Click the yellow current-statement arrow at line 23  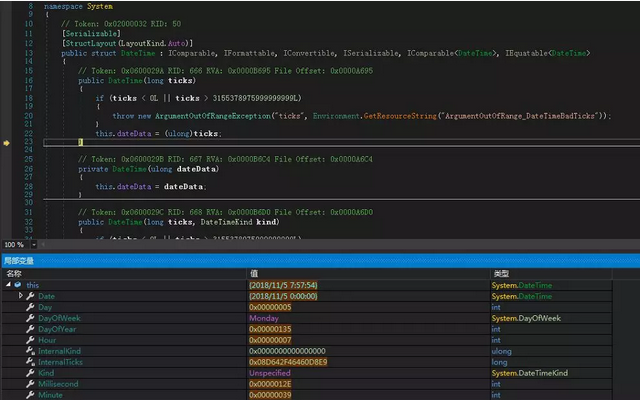click(x=7, y=143)
